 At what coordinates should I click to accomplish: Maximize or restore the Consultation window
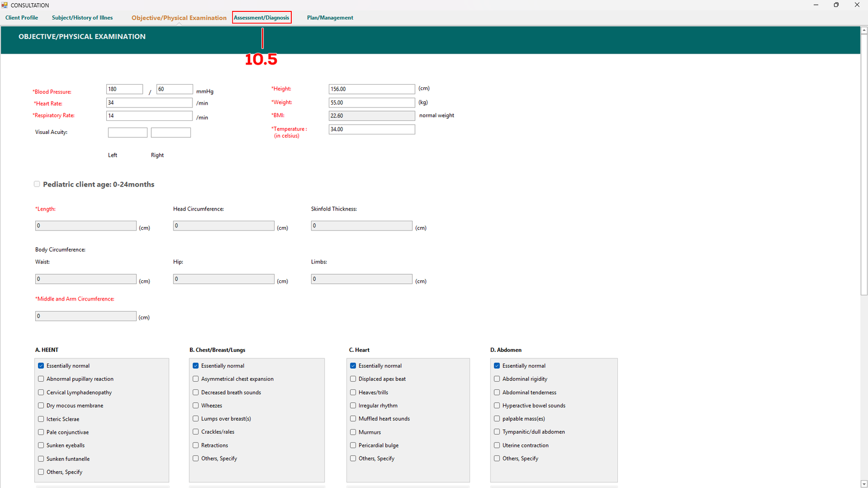click(x=836, y=5)
